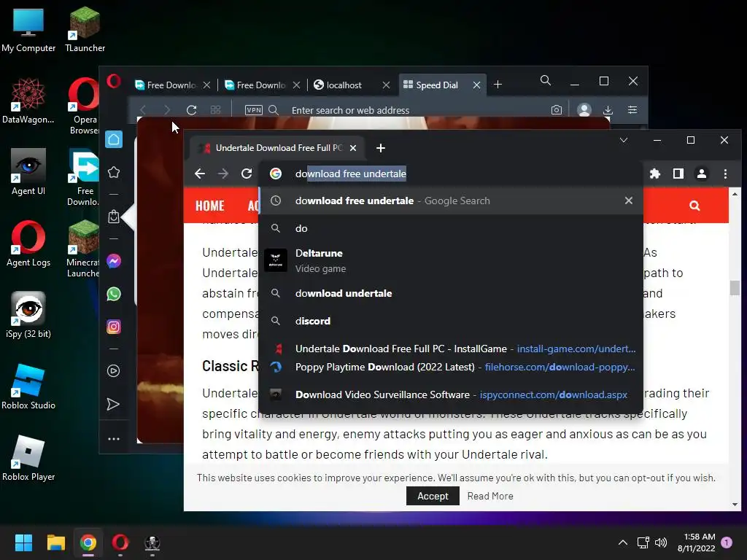This screenshot has height=560, width=747.
Task: Select first Free Download tab in Opera
Action: [x=171, y=85]
